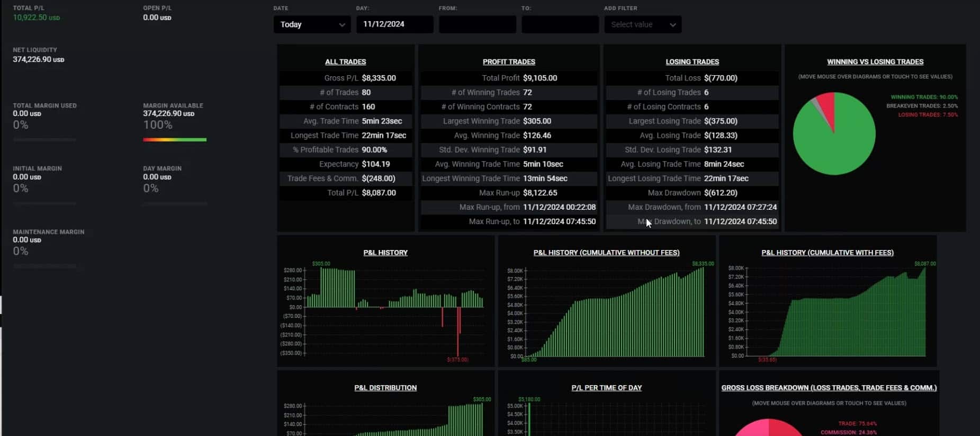Select the Open P/L value 0.00 USD
The height and width of the screenshot is (436, 980).
coord(157,17)
